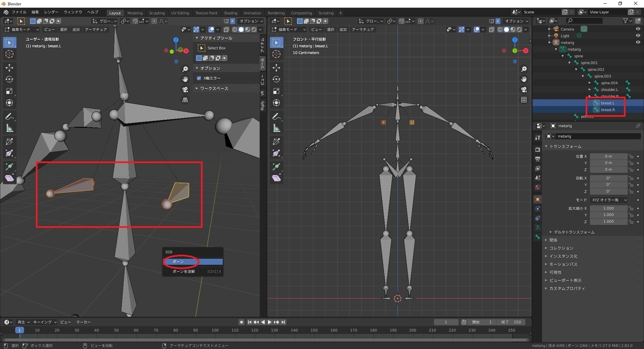Select the Select Box tool in left viewport
This screenshot has height=349, width=644.
tap(10, 42)
